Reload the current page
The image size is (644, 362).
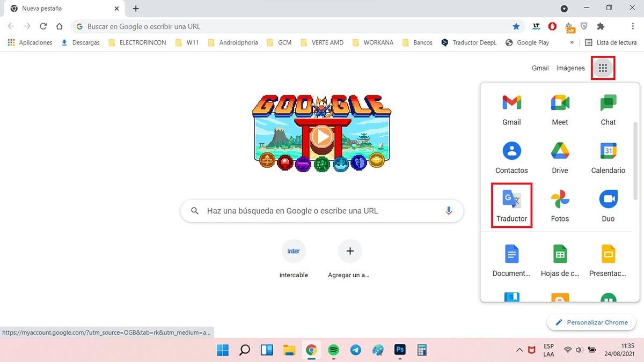pos(43,26)
